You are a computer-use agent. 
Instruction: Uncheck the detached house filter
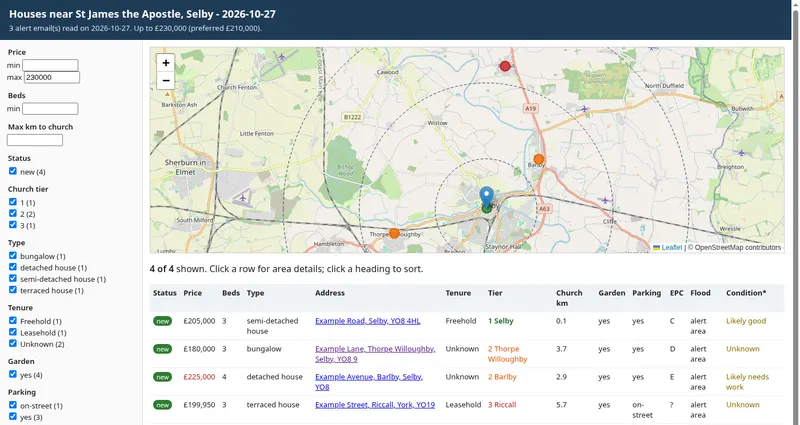tap(13, 267)
